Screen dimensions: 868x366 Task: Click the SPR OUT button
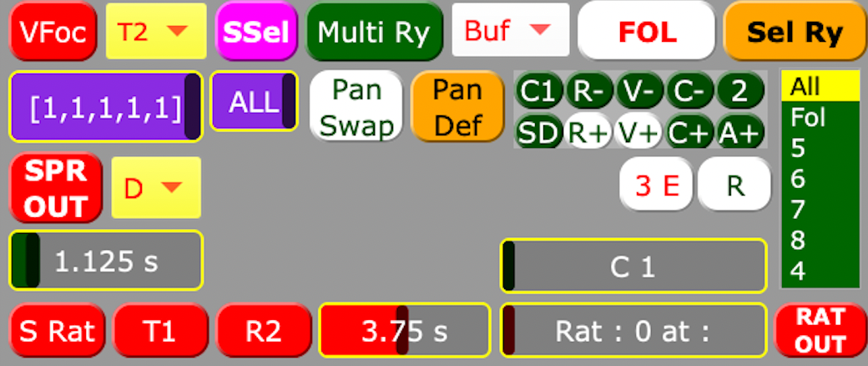point(56,189)
